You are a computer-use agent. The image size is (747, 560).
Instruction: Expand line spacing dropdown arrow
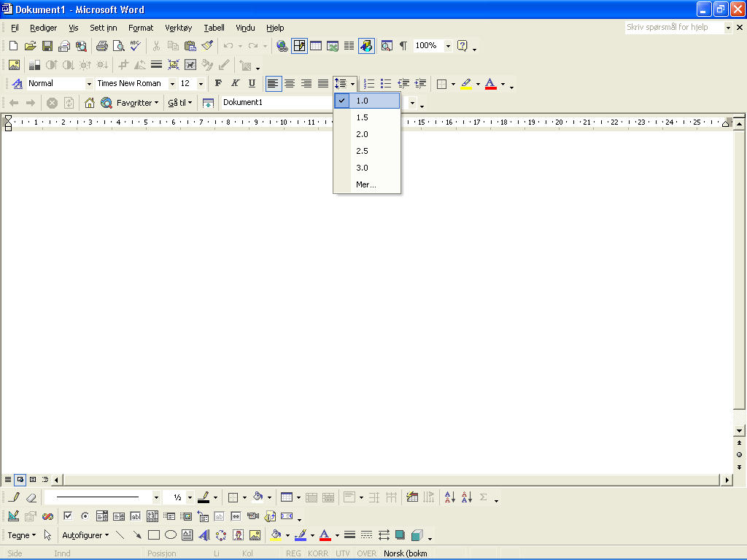[352, 84]
